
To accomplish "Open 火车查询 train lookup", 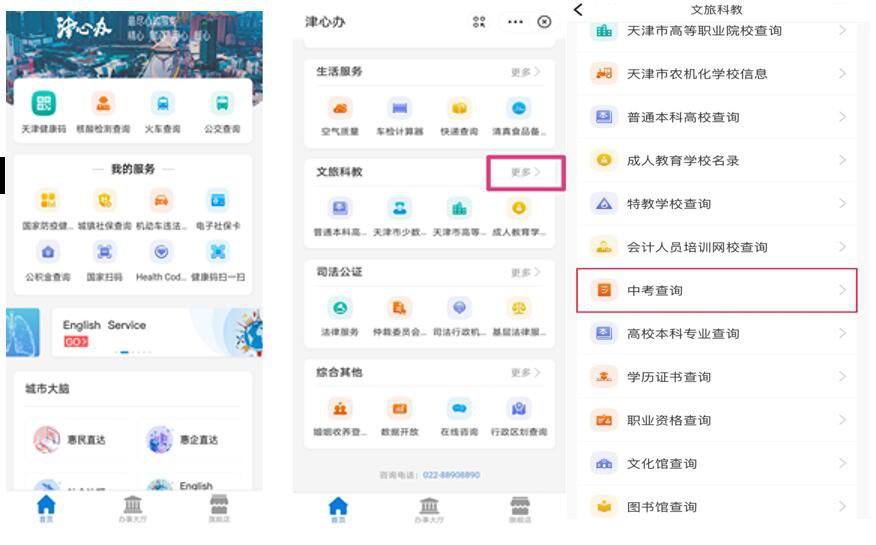I will pos(163,104).
